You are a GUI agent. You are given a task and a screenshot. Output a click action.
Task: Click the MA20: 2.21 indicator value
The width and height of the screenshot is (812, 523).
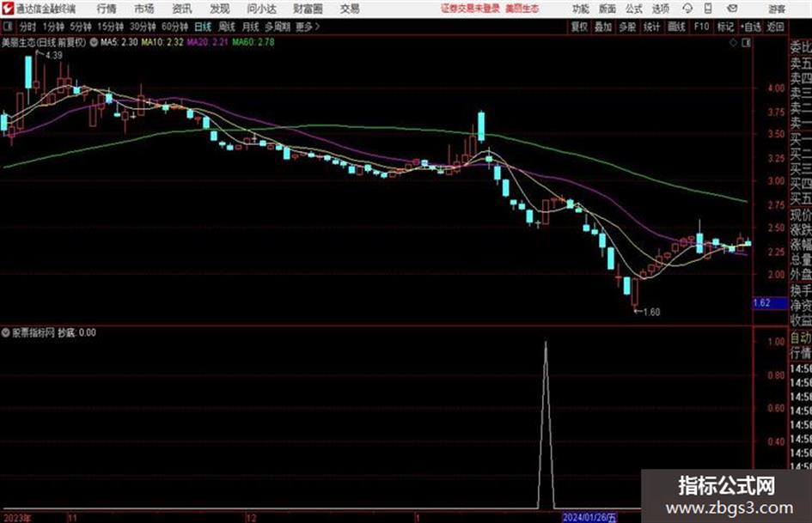[208, 42]
